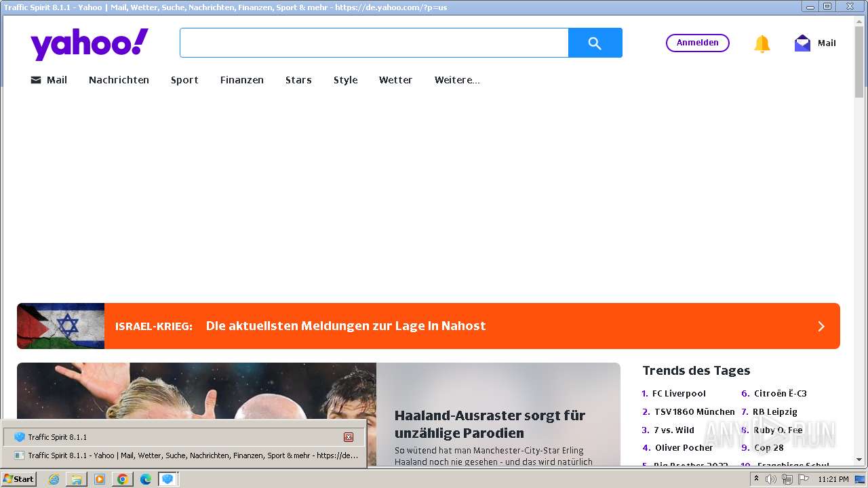Click the volume speaker tray icon
Image resolution: width=868 pixels, height=488 pixels.
[x=771, y=479]
